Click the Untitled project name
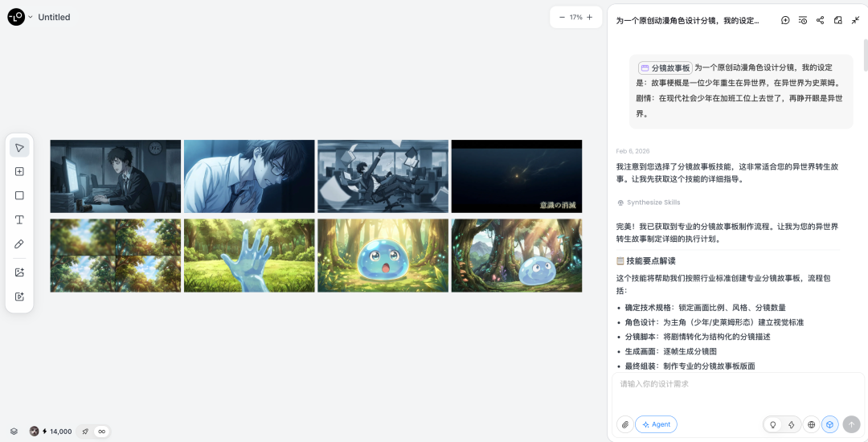This screenshot has width=868, height=442. (x=55, y=17)
